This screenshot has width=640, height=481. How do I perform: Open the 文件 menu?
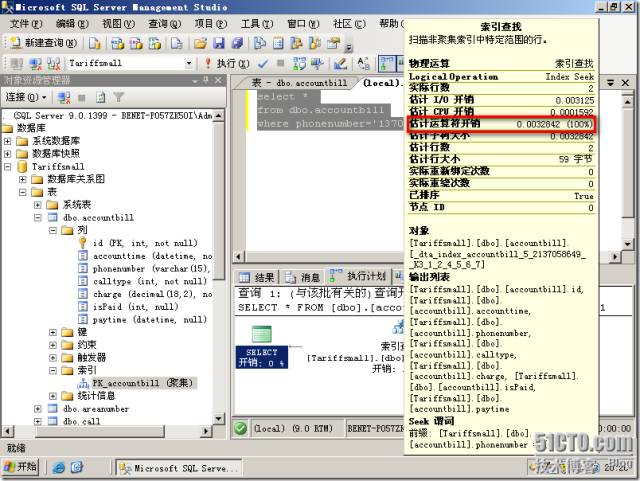pyautogui.click(x=25, y=24)
